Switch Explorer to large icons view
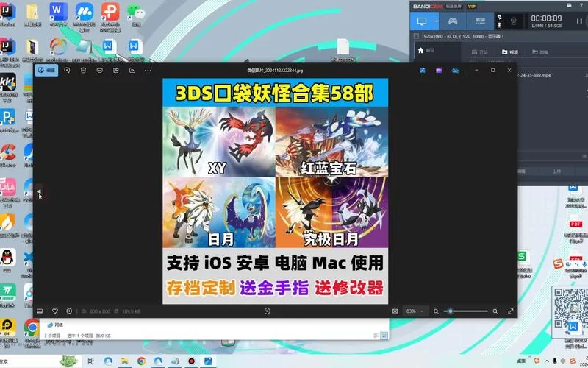Screen dimensions: 588x368 (384, 336)
